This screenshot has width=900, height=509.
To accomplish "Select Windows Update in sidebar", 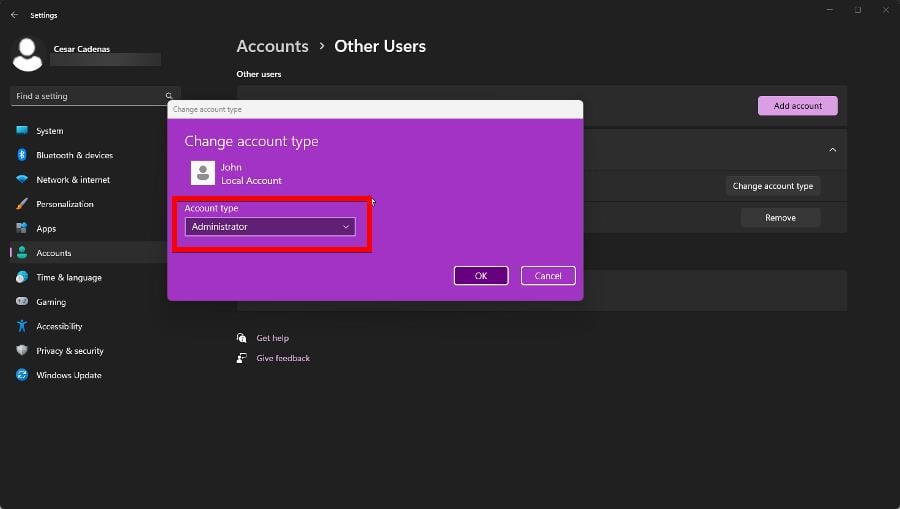I will click(69, 375).
